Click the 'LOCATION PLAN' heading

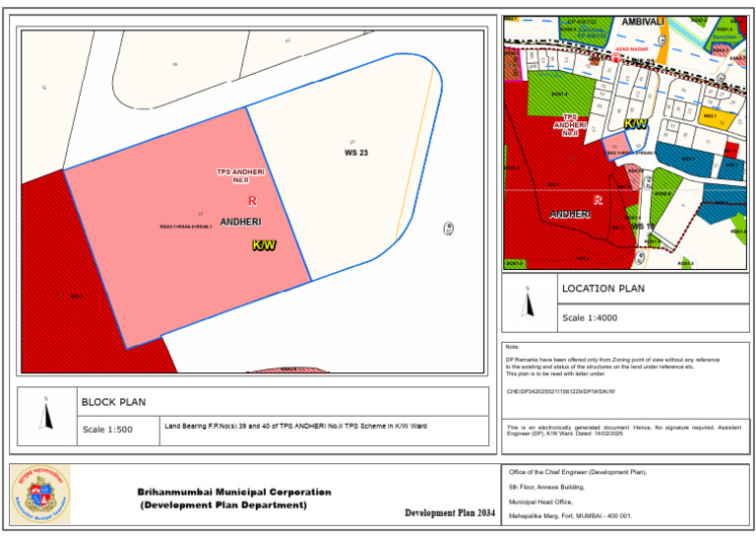pyautogui.click(x=603, y=289)
